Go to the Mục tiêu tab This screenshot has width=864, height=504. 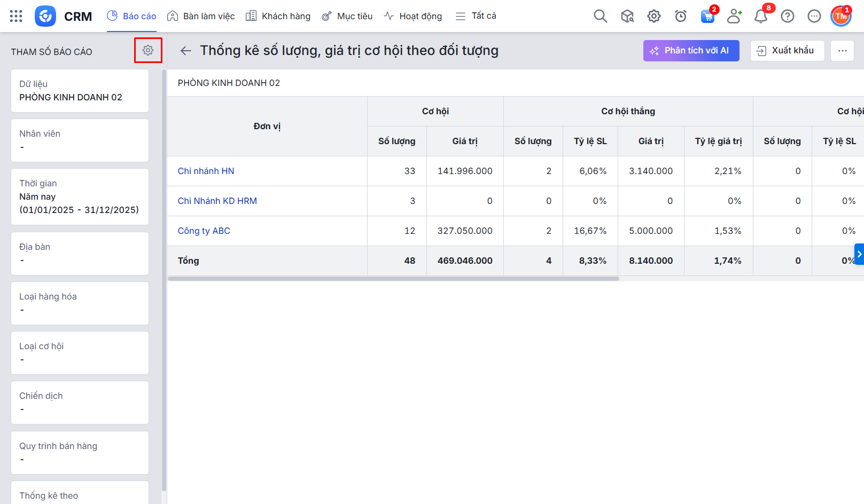[x=347, y=16]
